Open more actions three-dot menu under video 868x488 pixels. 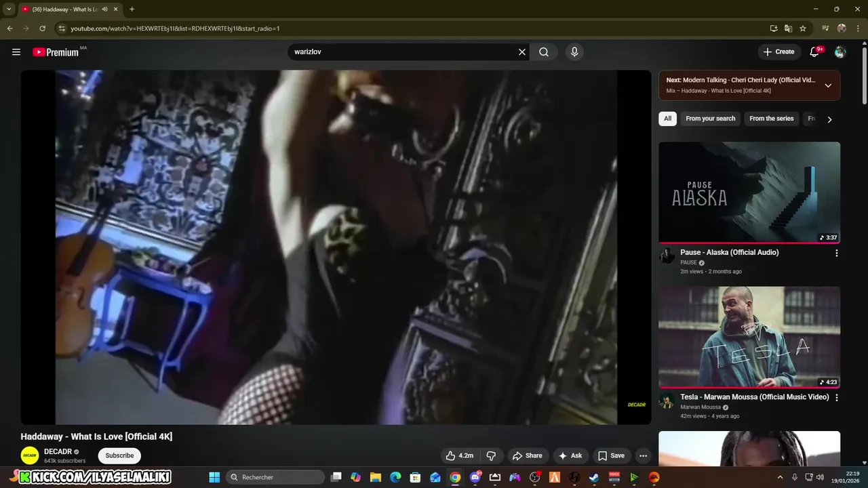click(644, 455)
